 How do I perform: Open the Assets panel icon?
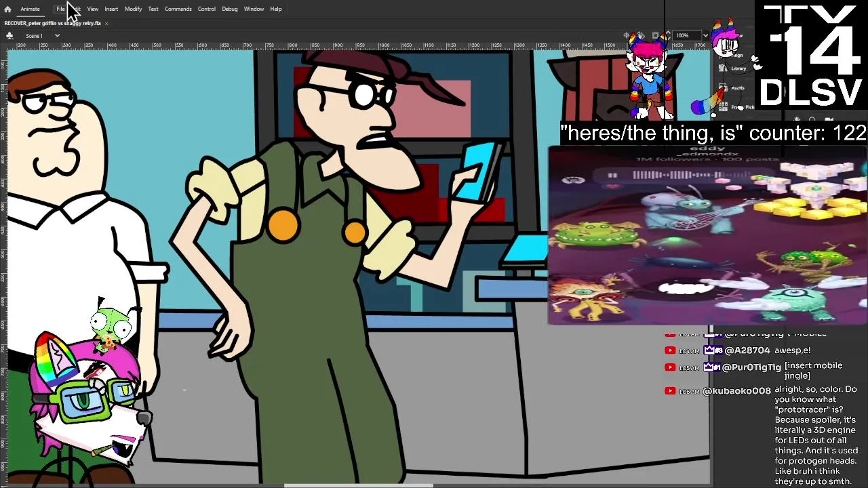[723, 87]
